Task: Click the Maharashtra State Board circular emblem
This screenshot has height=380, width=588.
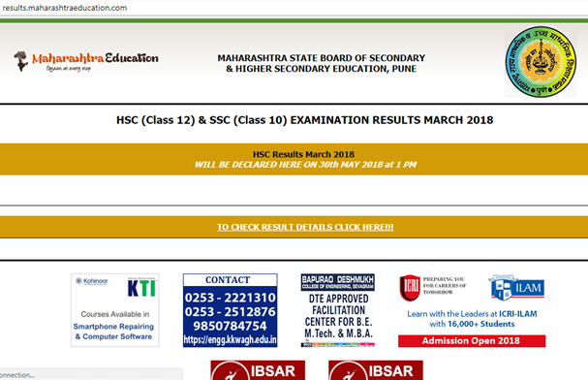Action: tap(541, 62)
